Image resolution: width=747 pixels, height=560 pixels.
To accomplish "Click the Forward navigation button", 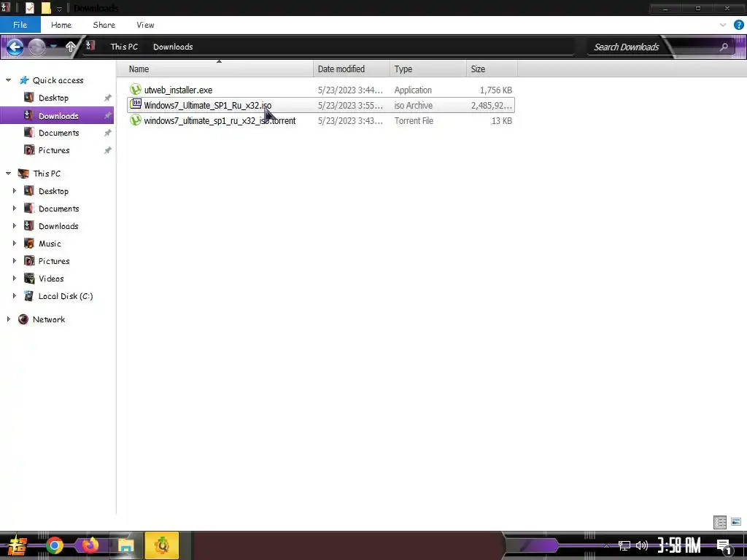I will coord(36,47).
